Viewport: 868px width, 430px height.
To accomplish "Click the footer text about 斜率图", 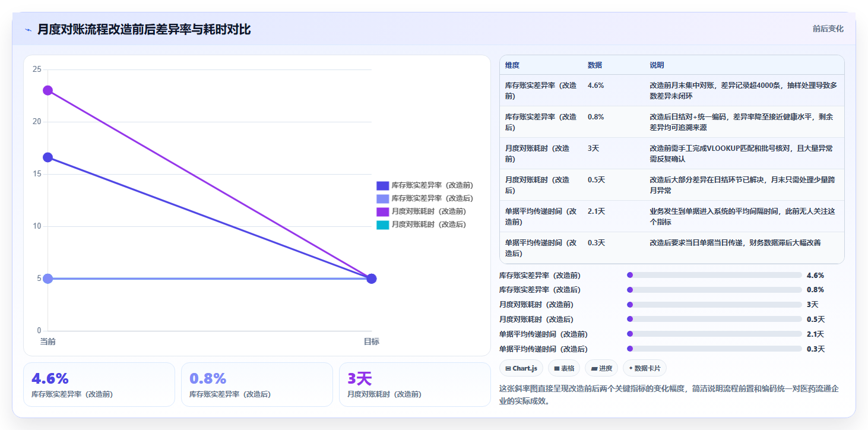I will click(669, 394).
